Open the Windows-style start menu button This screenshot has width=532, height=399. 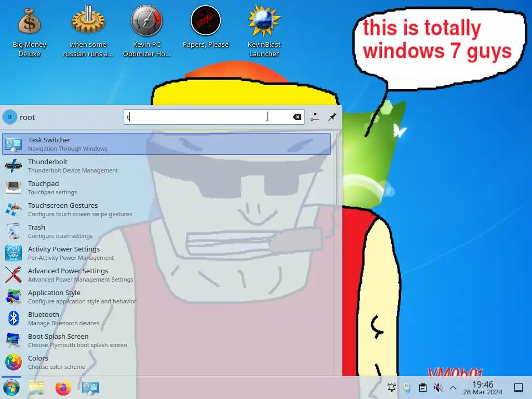pos(11,388)
